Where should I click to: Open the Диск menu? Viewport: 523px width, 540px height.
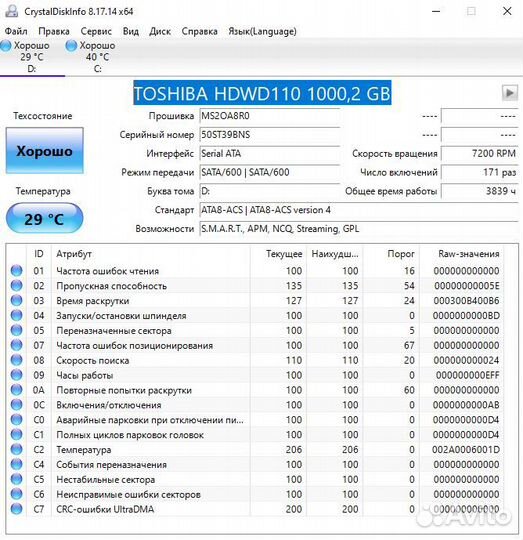160,31
